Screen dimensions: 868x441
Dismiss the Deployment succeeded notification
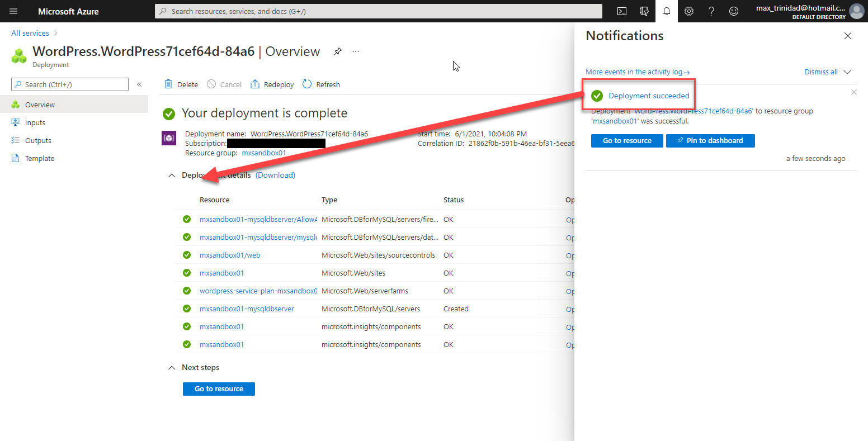[853, 92]
